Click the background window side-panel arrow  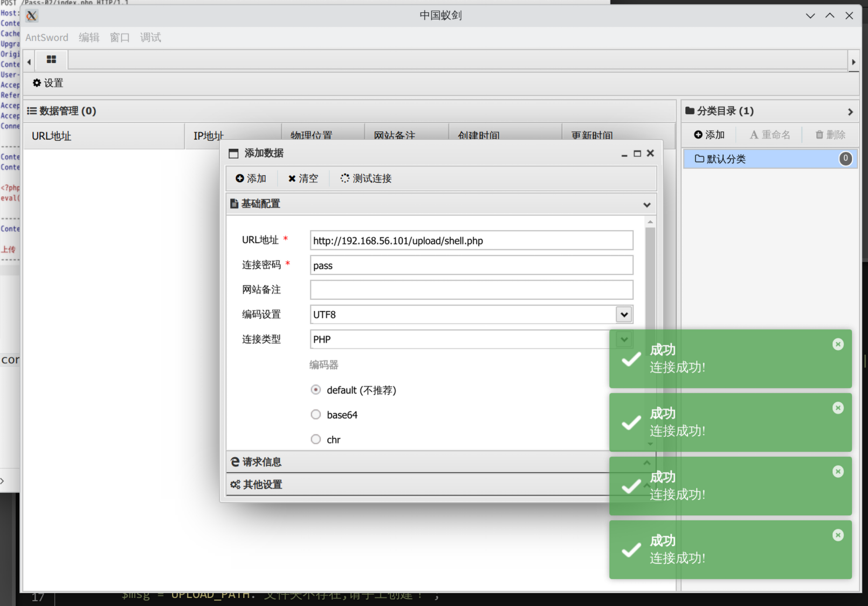pyautogui.click(x=2, y=481)
